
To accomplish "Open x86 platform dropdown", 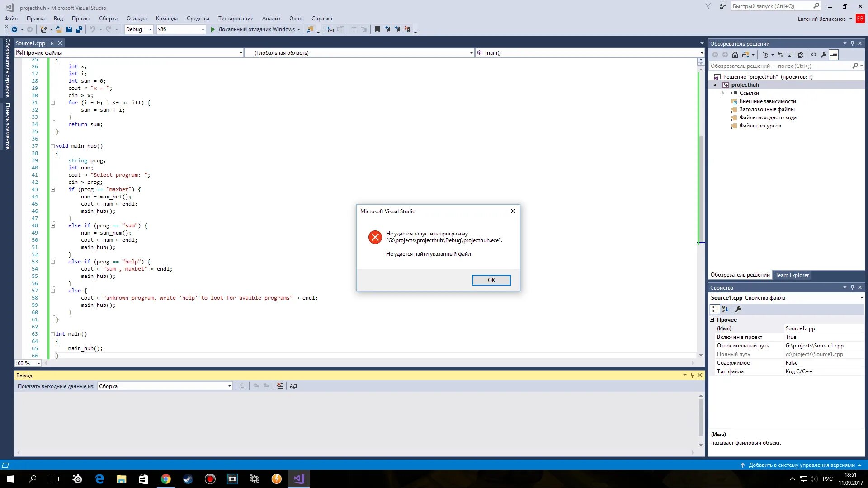I will [x=203, y=29].
